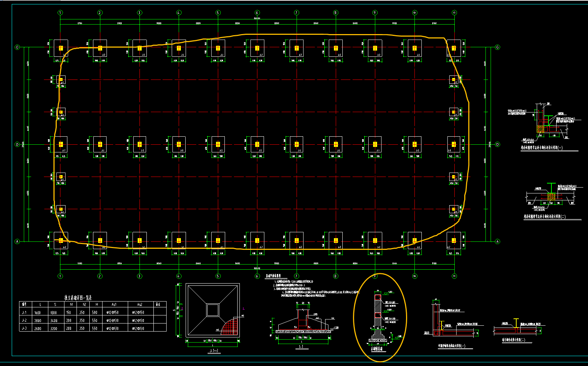This screenshot has width=588, height=366.
Task: Click the As2 column header
Action: click(140, 304)
